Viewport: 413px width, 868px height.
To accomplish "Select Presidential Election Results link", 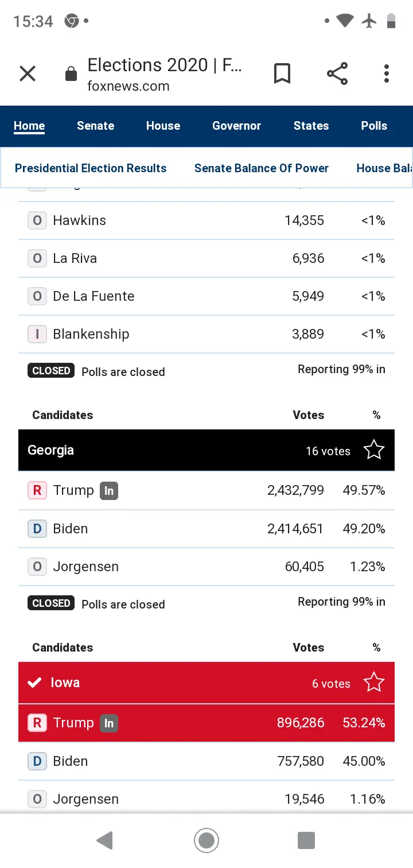I will point(91,168).
